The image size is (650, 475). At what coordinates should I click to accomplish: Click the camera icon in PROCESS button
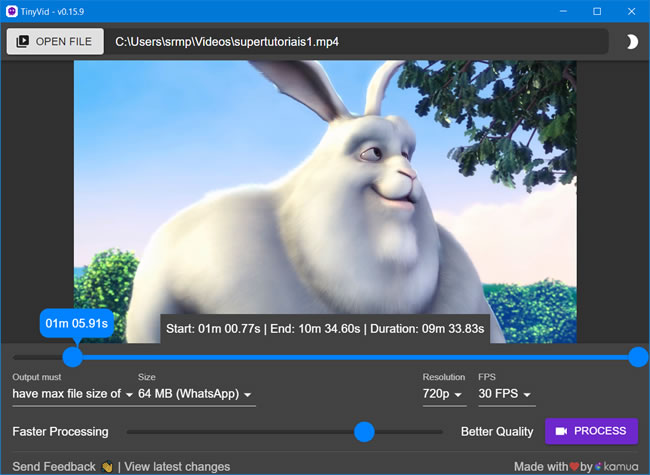(561, 431)
